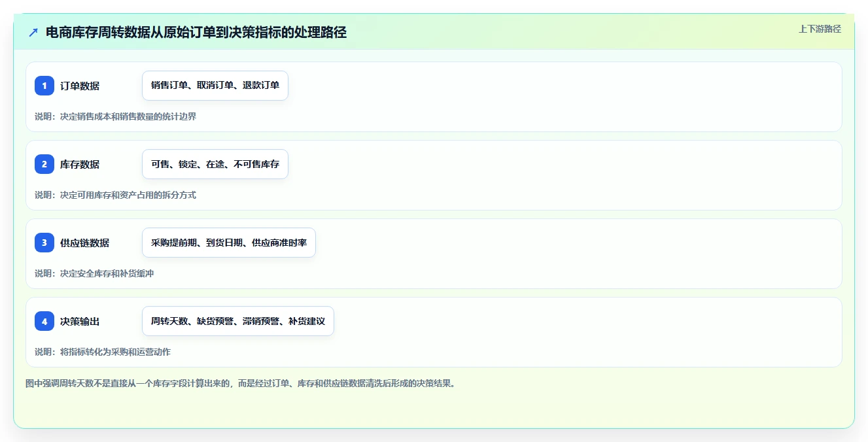Click the 供应链数据 step label
The height and width of the screenshot is (442, 868).
pyautogui.click(x=85, y=243)
